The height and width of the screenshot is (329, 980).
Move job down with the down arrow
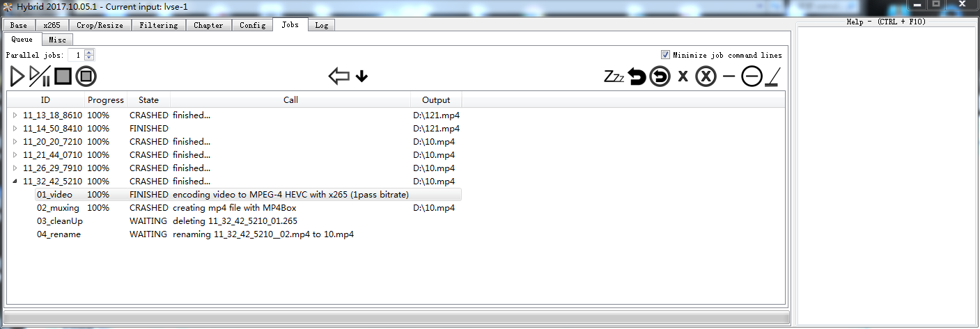click(361, 76)
